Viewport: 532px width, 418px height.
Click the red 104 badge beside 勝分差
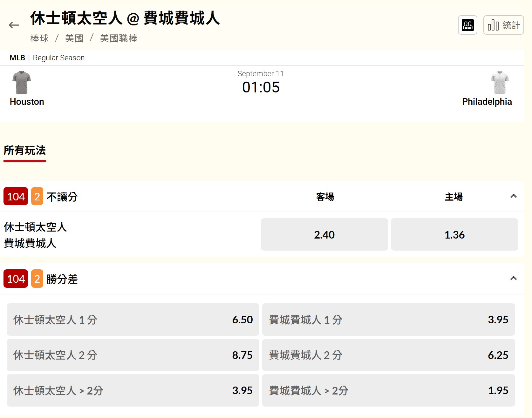coord(16,279)
